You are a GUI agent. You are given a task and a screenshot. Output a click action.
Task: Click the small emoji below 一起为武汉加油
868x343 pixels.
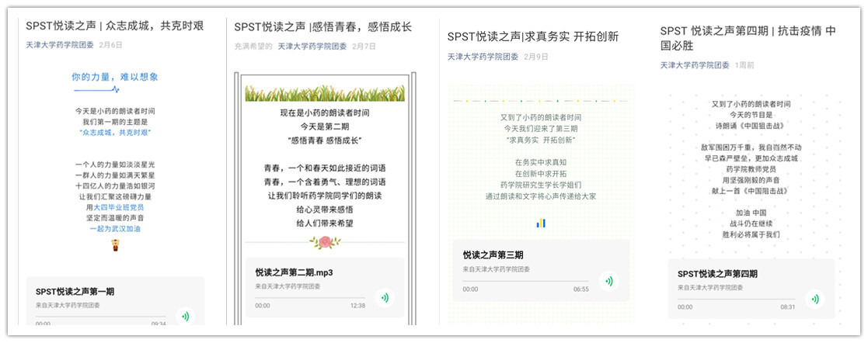(115, 244)
